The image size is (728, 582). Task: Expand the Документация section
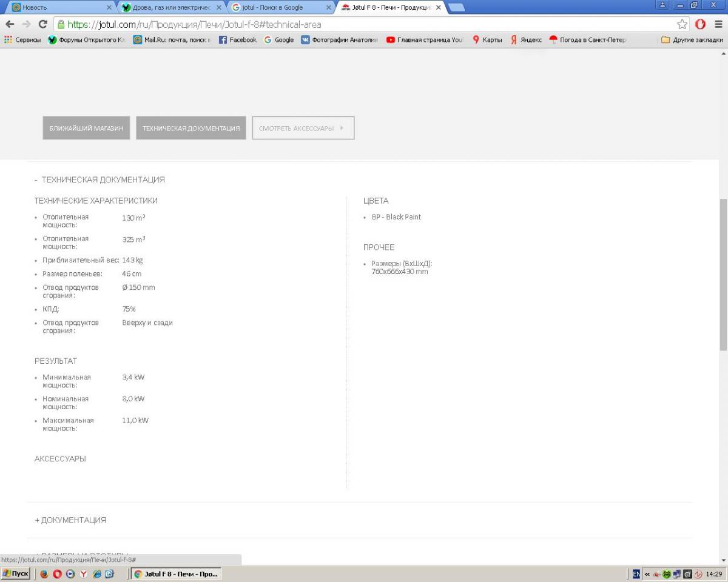[x=70, y=520]
